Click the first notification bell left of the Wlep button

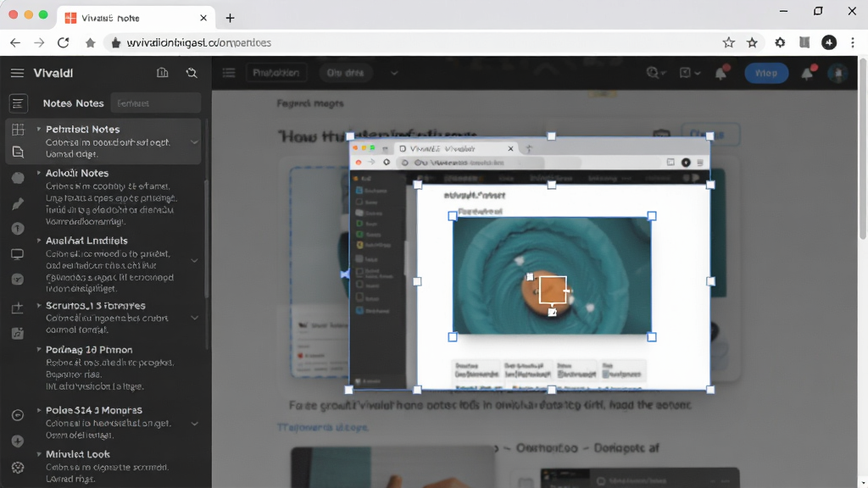point(721,73)
